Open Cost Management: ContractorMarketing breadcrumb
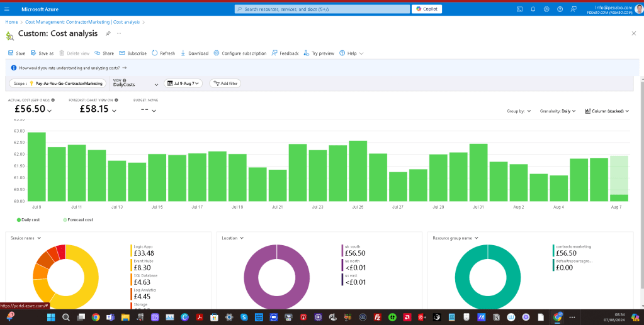 tap(82, 22)
